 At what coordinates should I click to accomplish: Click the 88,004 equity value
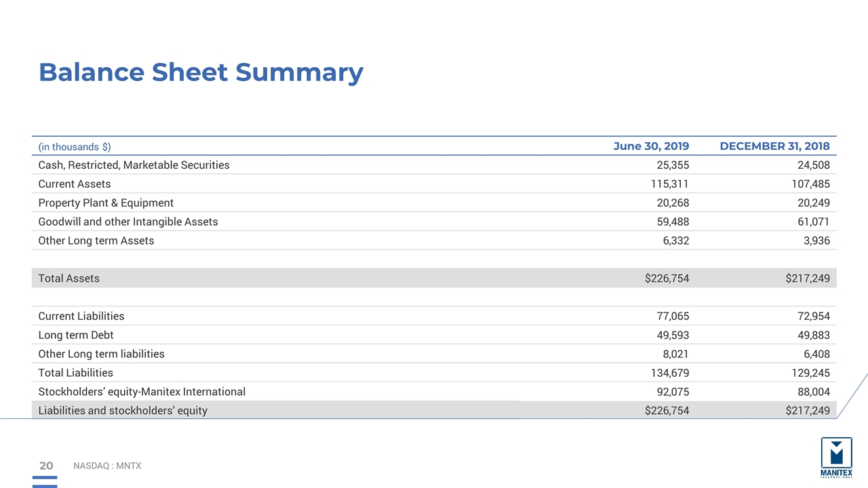813,392
